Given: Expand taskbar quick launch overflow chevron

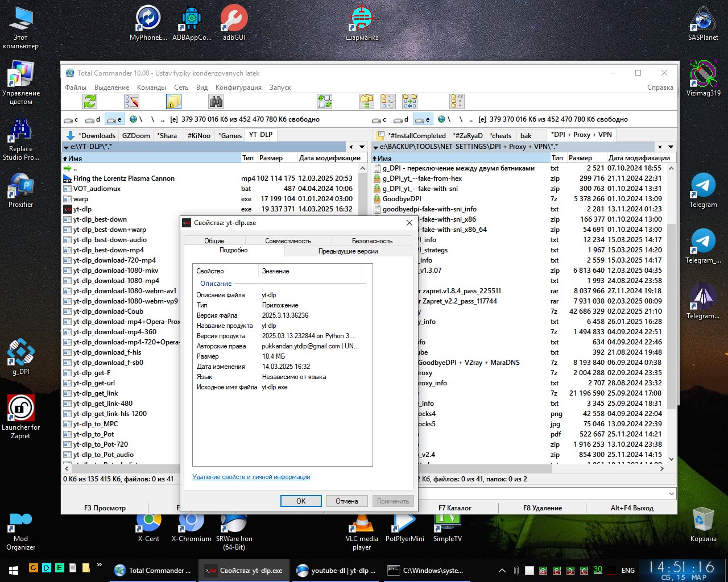Looking at the screenshot, I should point(100,565).
